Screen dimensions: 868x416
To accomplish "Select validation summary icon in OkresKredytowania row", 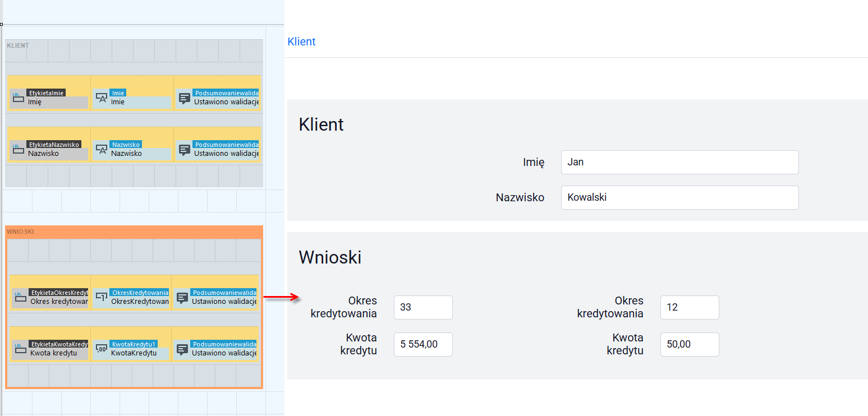I will [x=182, y=298].
